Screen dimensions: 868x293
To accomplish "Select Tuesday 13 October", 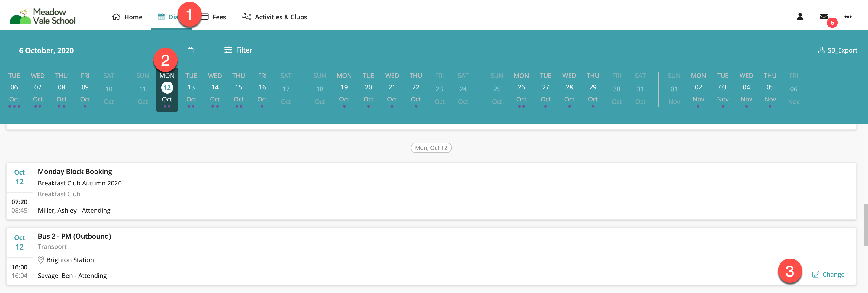I will click(191, 89).
